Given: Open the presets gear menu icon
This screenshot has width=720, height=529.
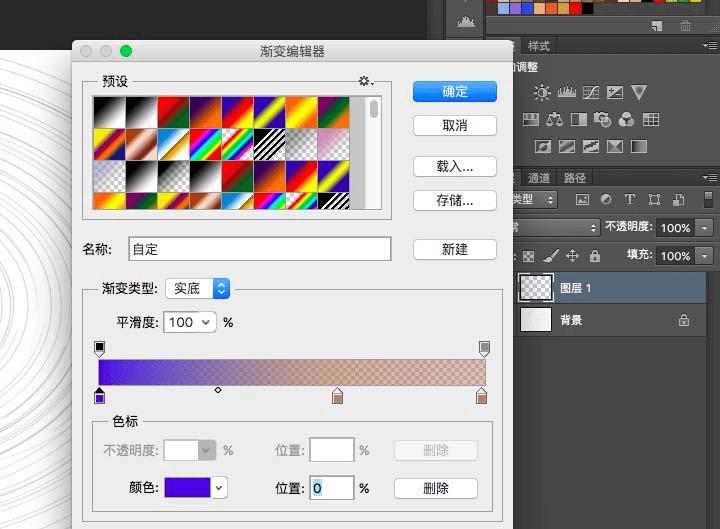Looking at the screenshot, I should click(x=365, y=81).
